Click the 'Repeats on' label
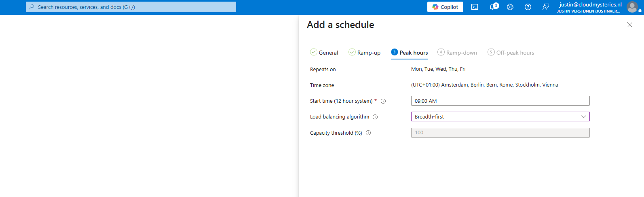 point(323,70)
